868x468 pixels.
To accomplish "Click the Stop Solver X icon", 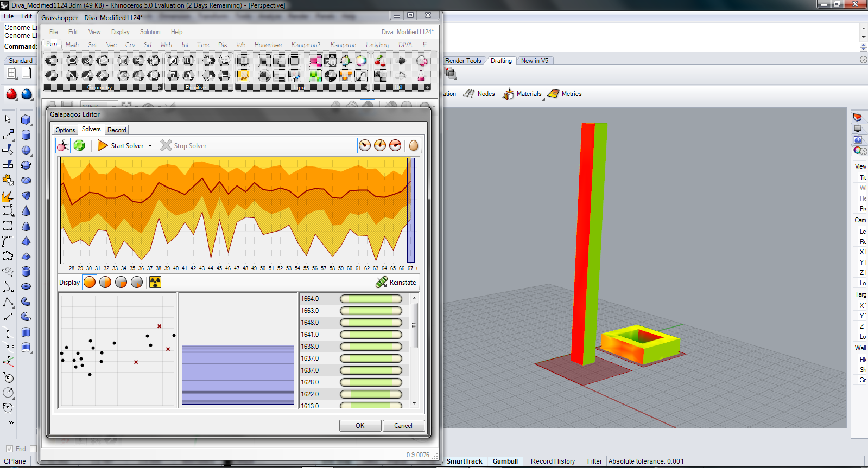I will click(166, 145).
